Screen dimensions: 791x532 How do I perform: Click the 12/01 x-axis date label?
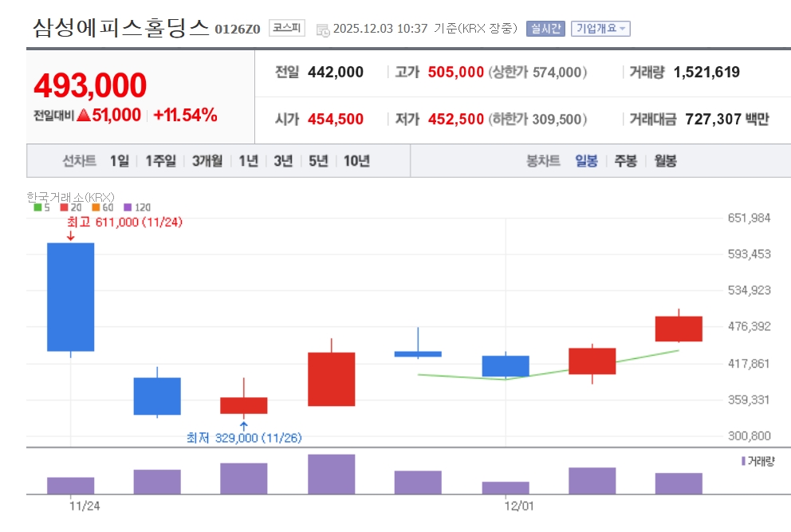click(x=519, y=506)
